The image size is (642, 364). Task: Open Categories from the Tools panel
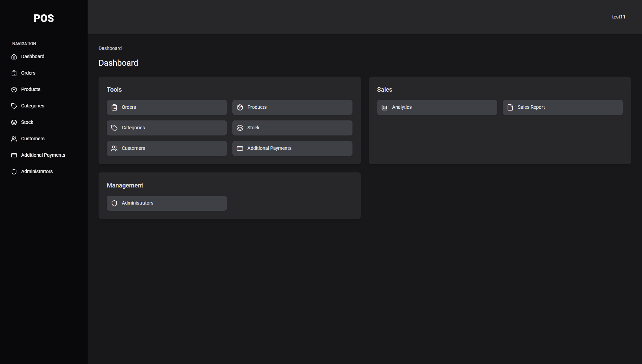point(166,128)
